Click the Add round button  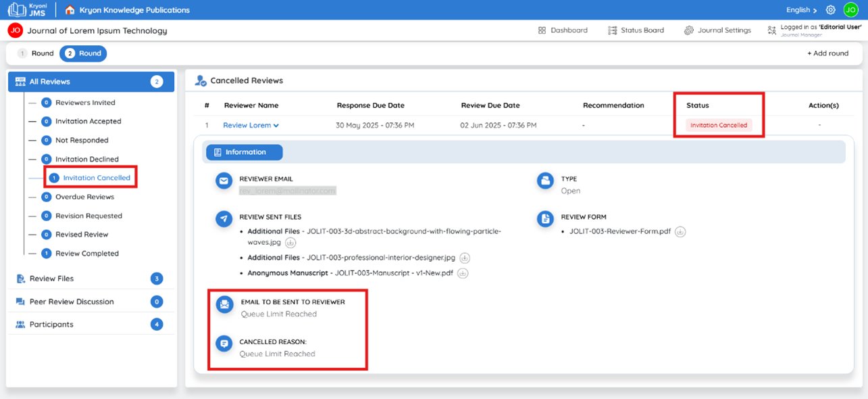[x=827, y=53]
